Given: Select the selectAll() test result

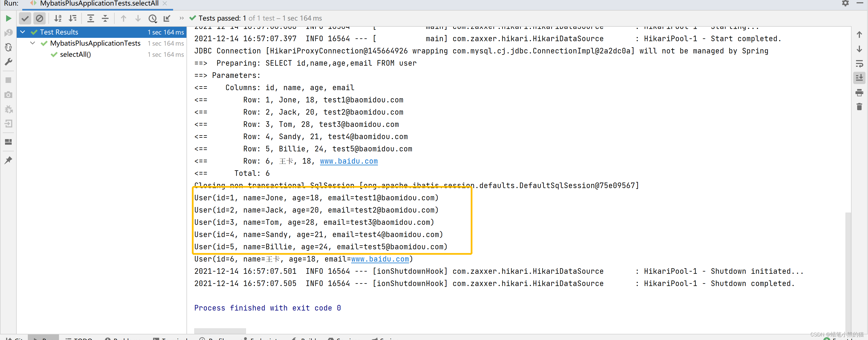Looking at the screenshot, I should pos(75,54).
